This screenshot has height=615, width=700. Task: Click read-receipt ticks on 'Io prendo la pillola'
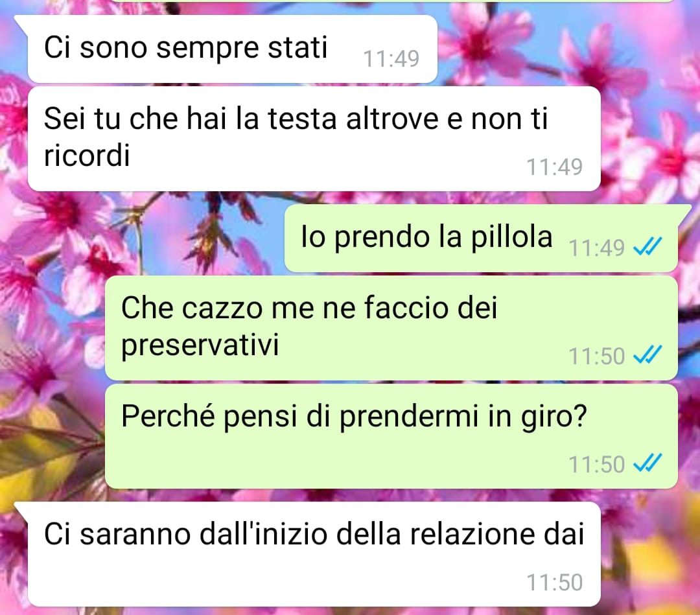(x=647, y=247)
